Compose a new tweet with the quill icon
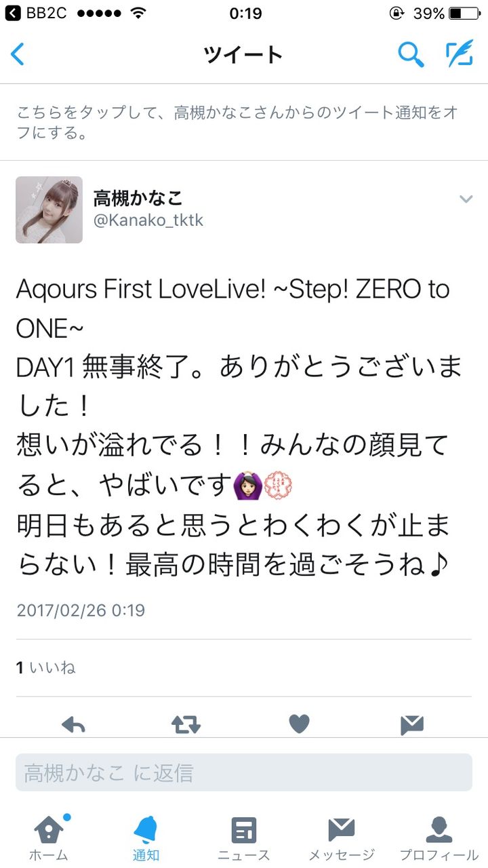The height and width of the screenshot is (868, 488). (x=459, y=54)
